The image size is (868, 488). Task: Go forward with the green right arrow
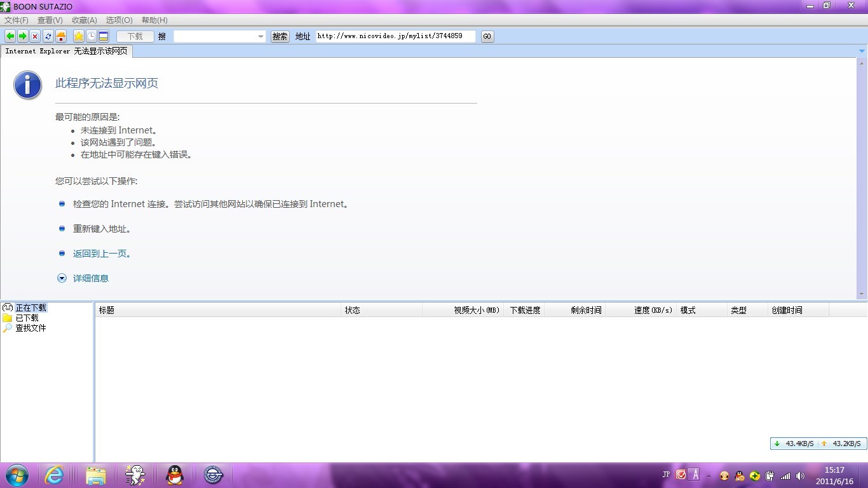[x=22, y=36]
